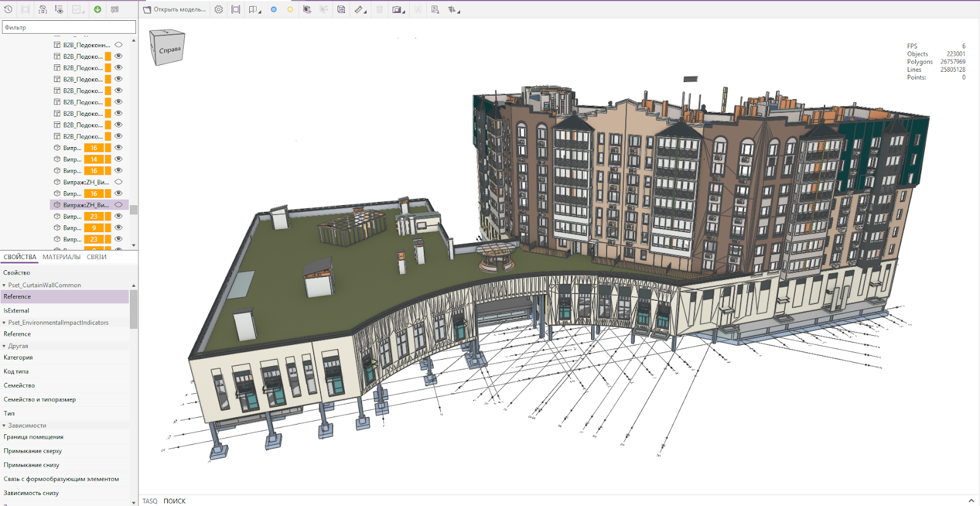Select the ruler measurement tool
The height and width of the screenshot is (506, 980).
pos(360,10)
